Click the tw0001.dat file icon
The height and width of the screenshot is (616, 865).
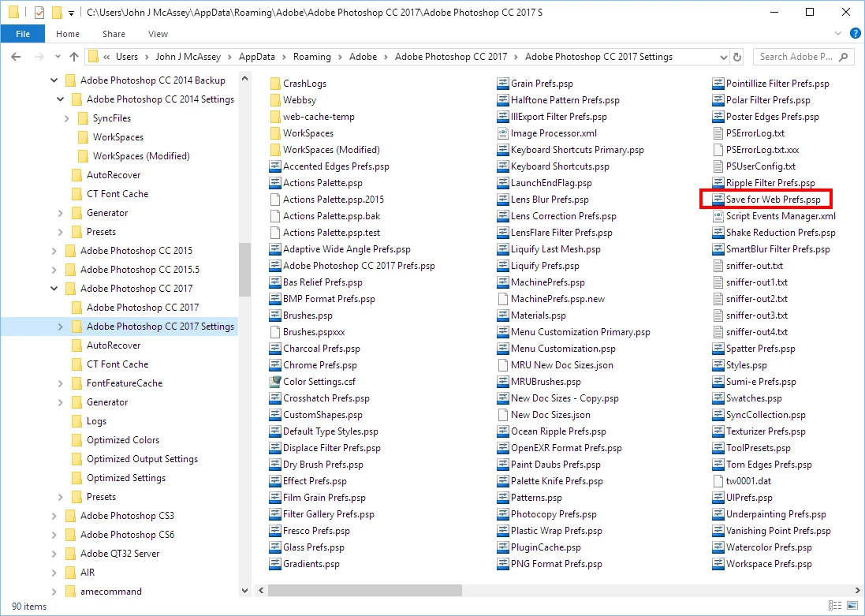(718, 481)
